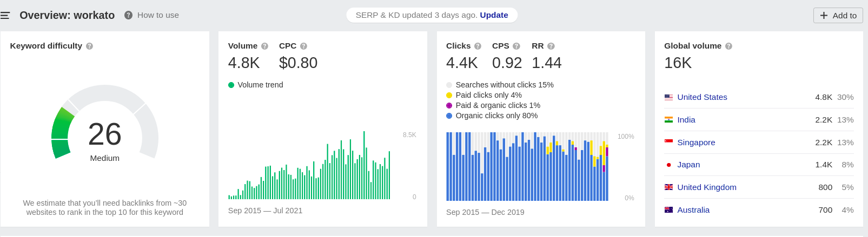Click the Organic clicks only 80% label
Viewport: 868px width, 237px height.
coord(496,116)
